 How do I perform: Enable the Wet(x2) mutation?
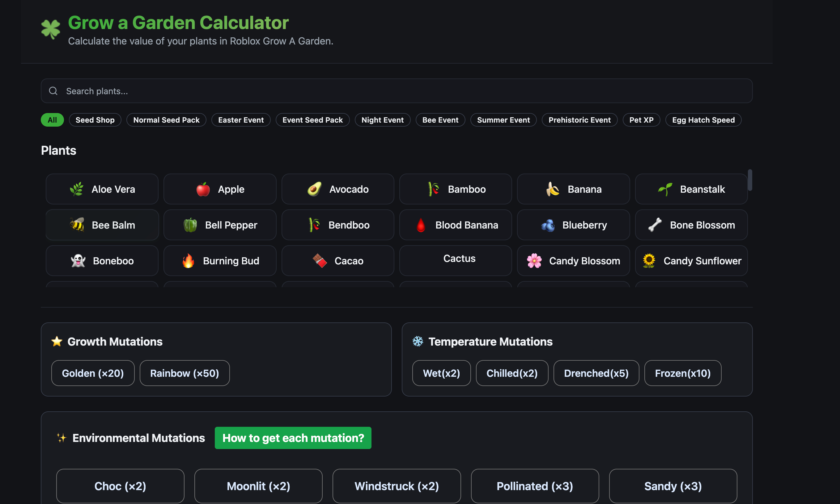(x=441, y=373)
